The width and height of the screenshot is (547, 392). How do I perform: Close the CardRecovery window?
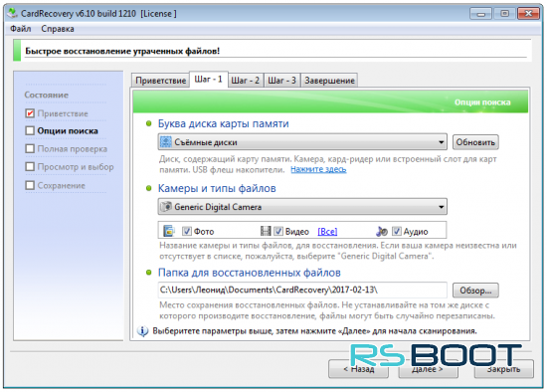click(528, 14)
